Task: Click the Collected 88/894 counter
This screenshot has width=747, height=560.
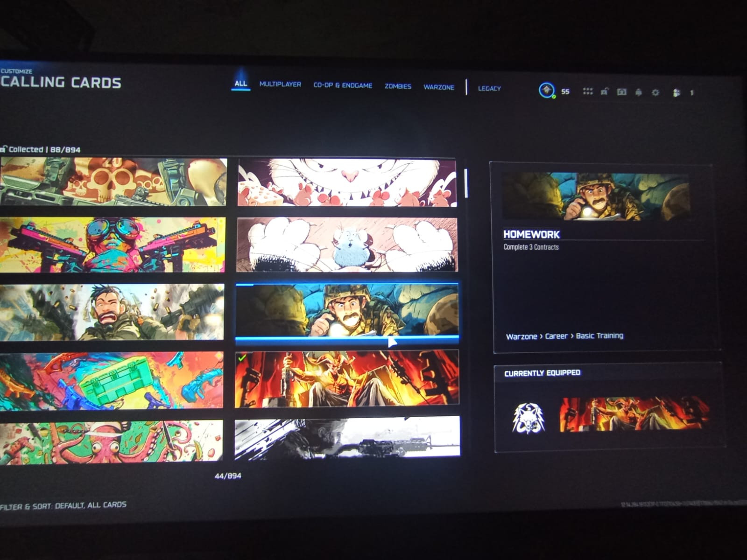Action: click(44, 149)
